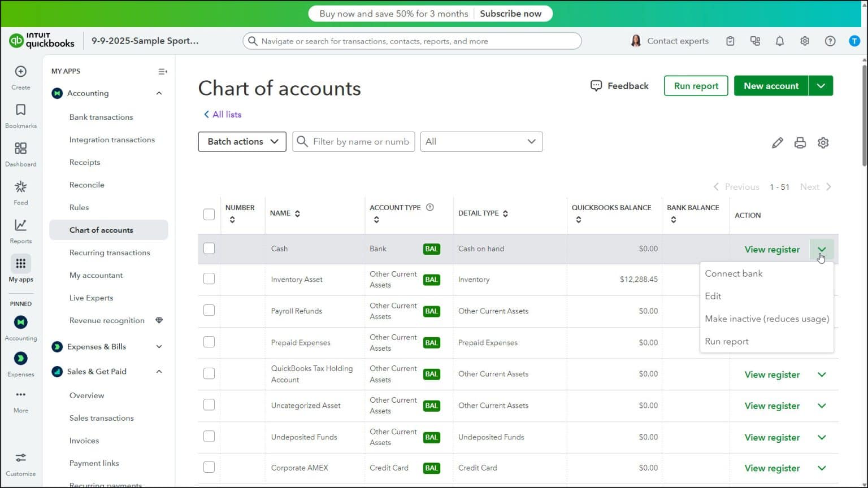
Task: Click the pencil edit icon above the table
Action: (x=778, y=143)
